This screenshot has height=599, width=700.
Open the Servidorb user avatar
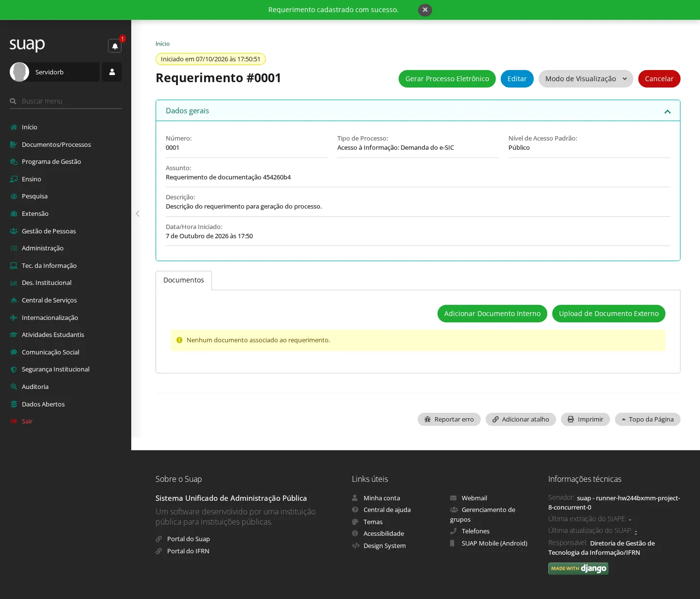pos(19,72)
